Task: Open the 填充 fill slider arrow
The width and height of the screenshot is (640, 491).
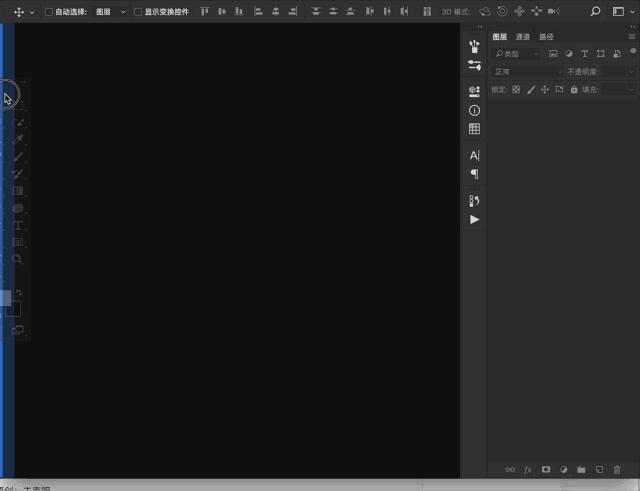Action: coord(631,89)
